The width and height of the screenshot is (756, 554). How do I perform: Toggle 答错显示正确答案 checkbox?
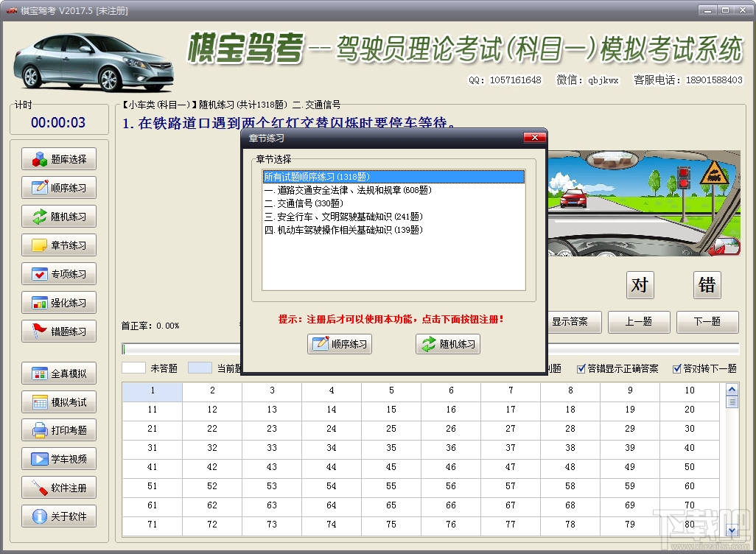click(581, 369)
